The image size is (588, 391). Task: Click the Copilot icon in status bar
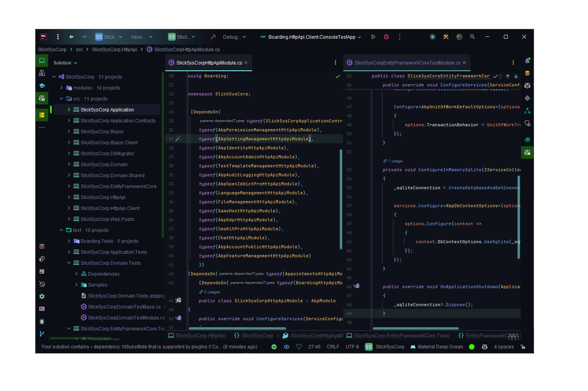(485, 347)
